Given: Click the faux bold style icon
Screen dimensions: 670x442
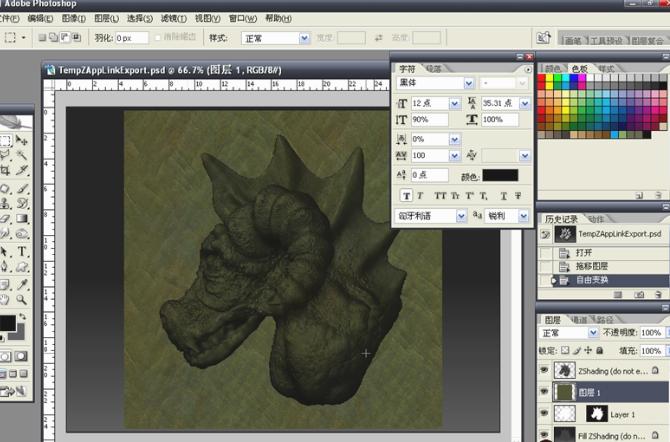Looking at the screenshot, I should click(x=406, y=195).
